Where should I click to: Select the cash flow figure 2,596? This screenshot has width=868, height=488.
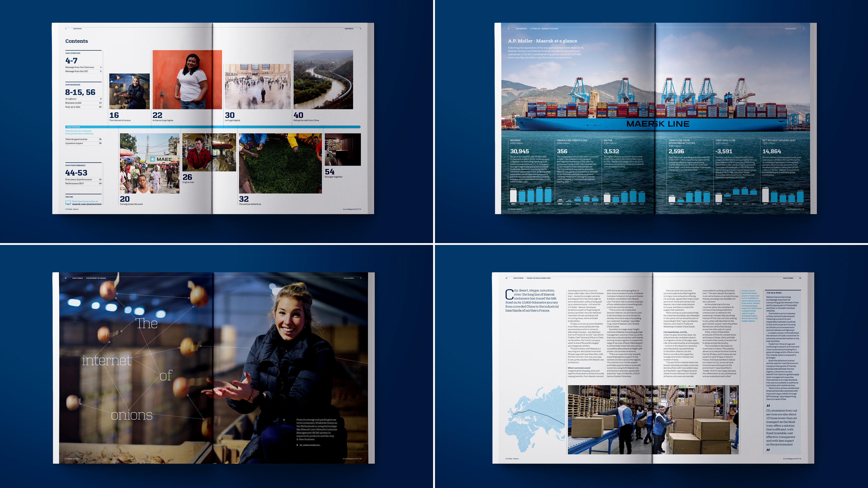676,152
